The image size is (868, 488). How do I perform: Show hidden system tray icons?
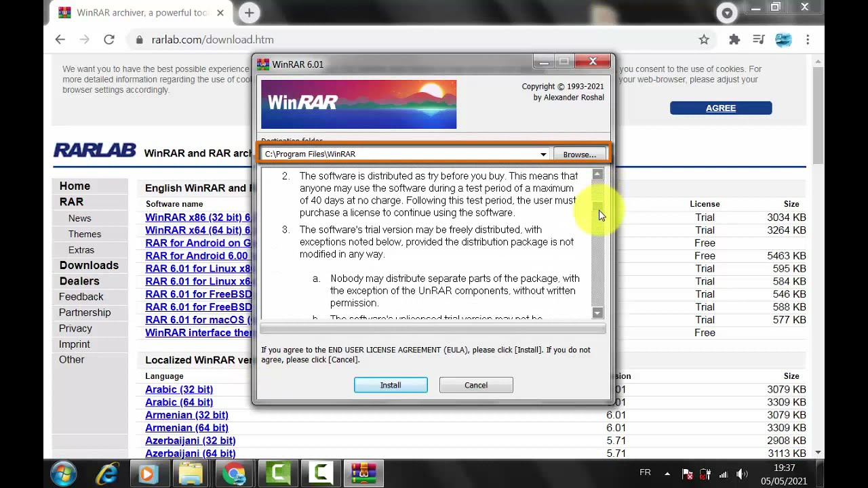click(667, 474)
